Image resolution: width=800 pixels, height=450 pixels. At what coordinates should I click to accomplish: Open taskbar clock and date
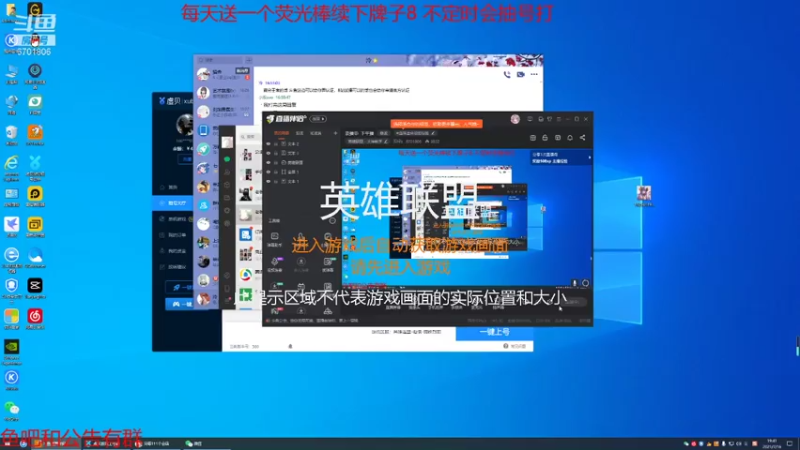click(771, 444)
